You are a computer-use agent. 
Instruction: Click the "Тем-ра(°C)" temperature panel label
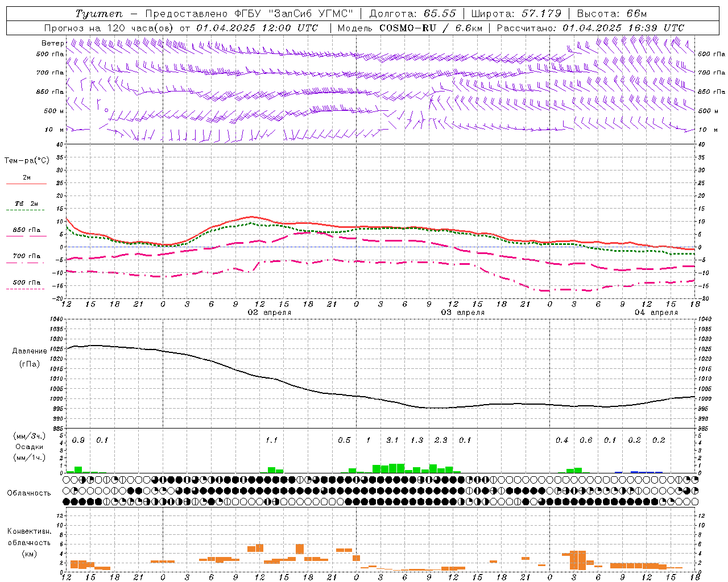click(x=27, y=161)
